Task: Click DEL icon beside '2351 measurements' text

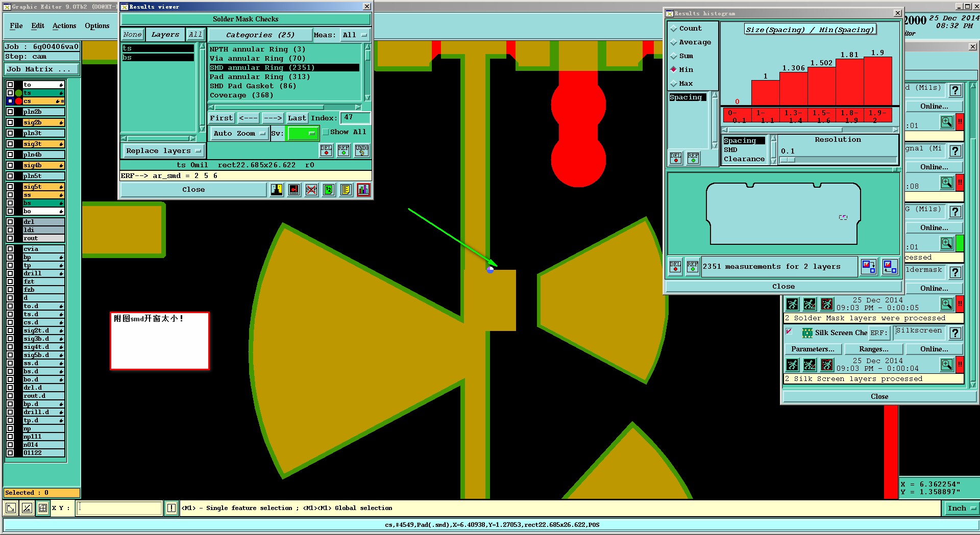Action: pyautogui.click(x=675, y=267)
